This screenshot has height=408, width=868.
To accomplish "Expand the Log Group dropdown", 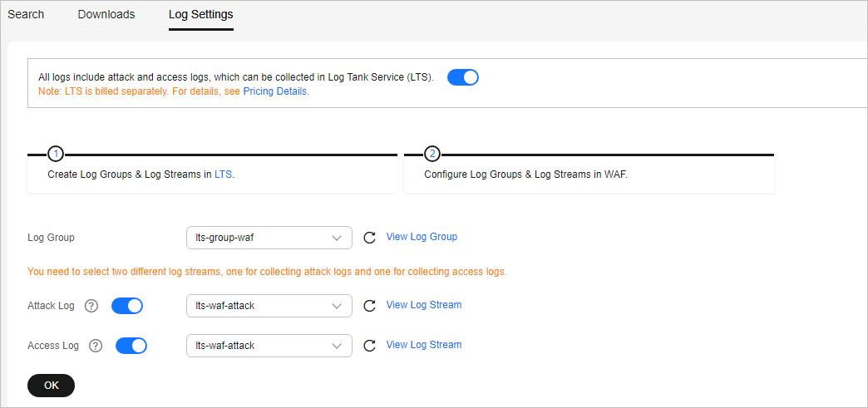I will pos(269,238).
